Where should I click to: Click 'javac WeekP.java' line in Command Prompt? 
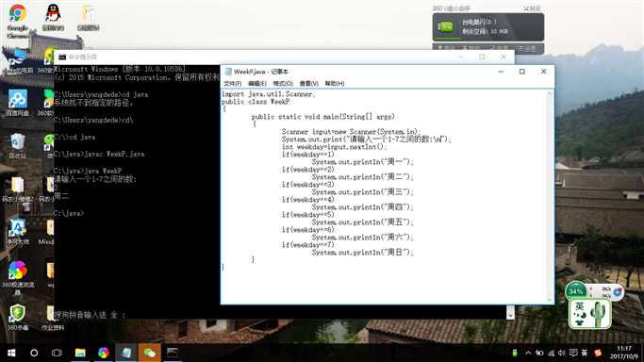(99, 154)
